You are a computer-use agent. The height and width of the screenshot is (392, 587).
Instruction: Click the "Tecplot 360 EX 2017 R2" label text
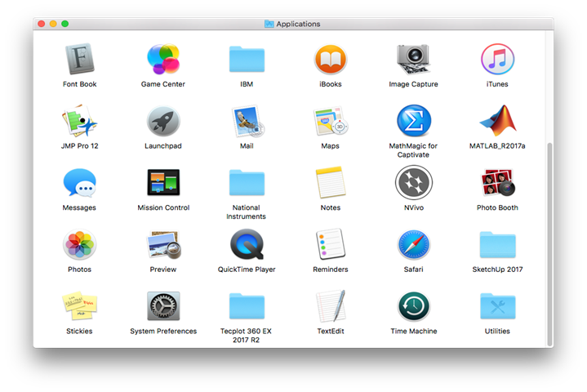point(246,336)
